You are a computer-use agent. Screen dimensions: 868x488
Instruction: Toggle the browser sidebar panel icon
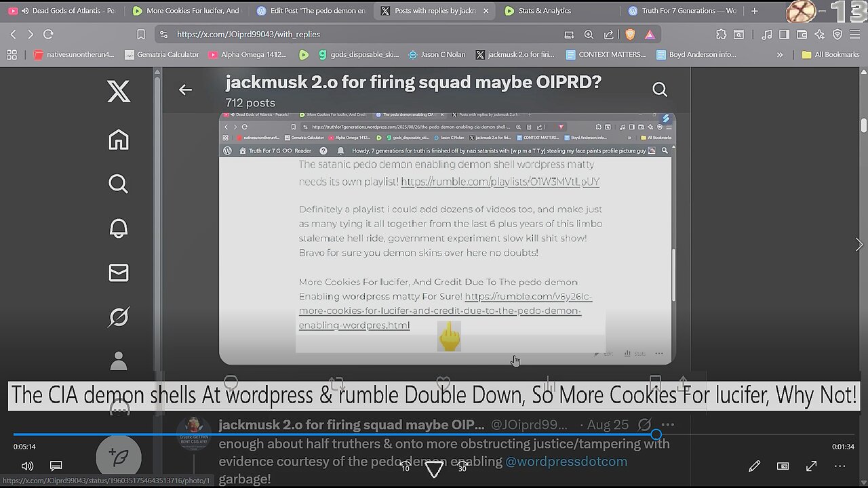coord(784,35)
